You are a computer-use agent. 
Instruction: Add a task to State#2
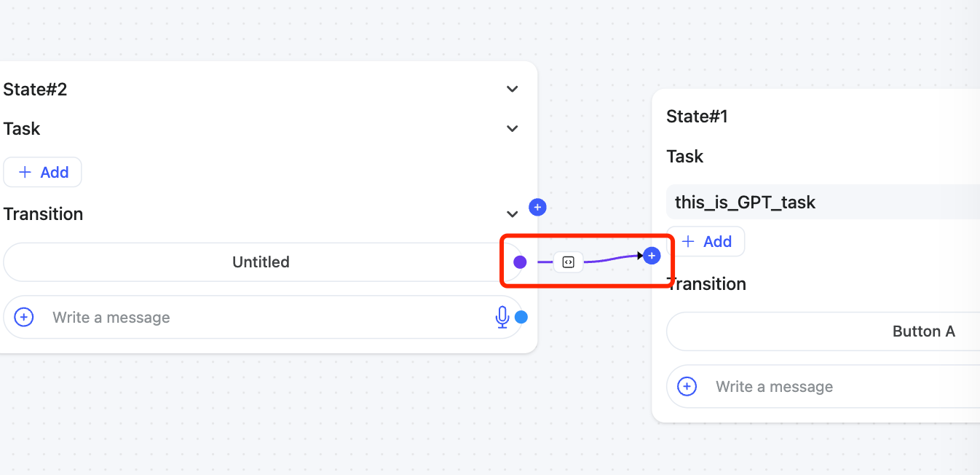coord(43,173)
